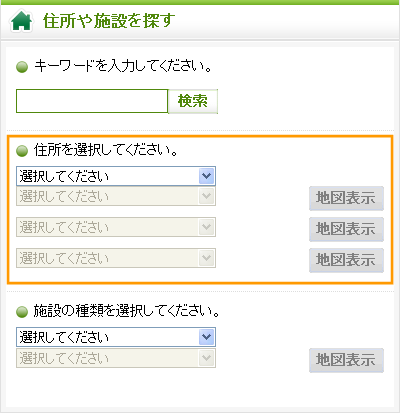The height and width of the screenshot is (414, 401).
Task: Click green bullet beside 住所を選択してください
Action: [22, 151]
